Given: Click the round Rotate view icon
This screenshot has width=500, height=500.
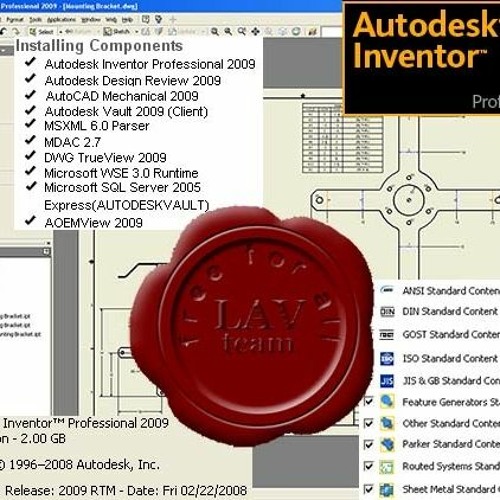Looking at the screenshot, I should [296, 32].
